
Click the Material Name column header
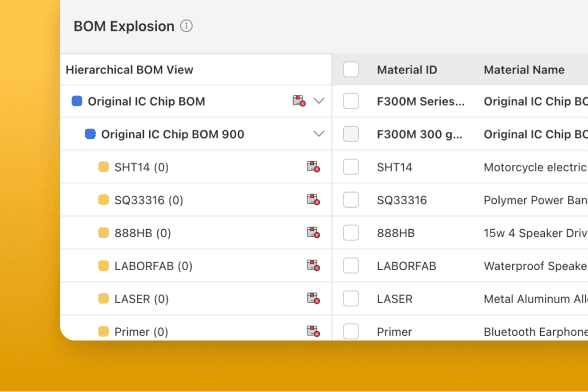tap(524, 70)
